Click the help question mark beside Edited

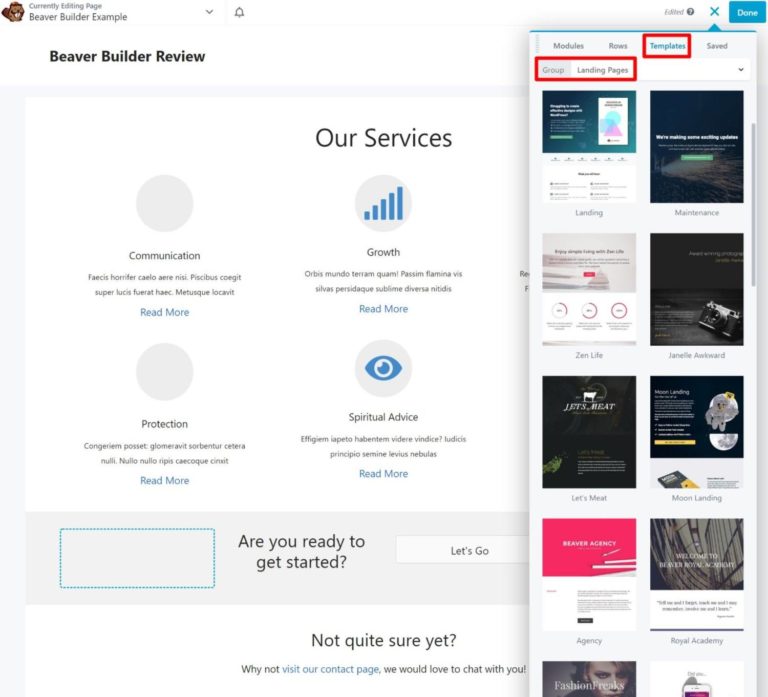690,12
